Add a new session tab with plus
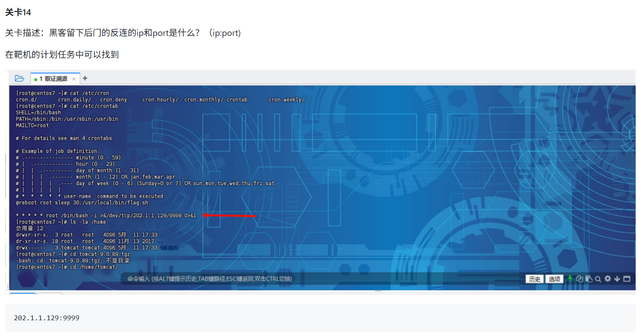 85,78
